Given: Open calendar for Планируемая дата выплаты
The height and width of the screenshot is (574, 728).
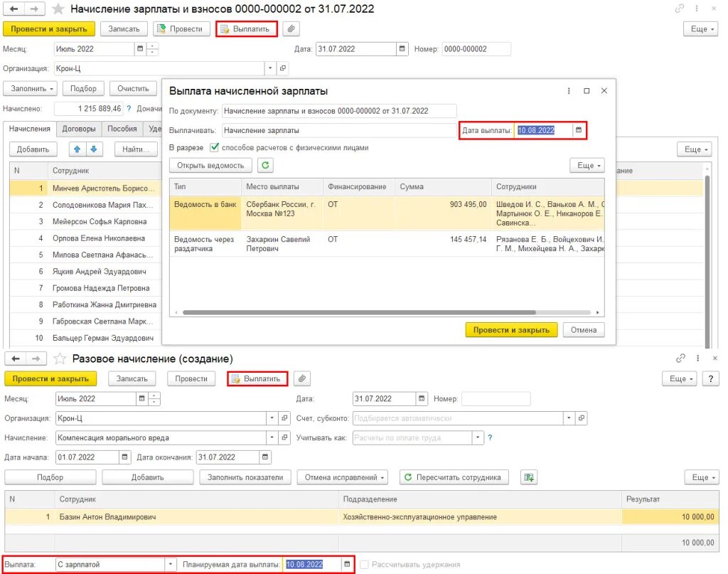Looking at the screenshot, I should coord(347,564).
